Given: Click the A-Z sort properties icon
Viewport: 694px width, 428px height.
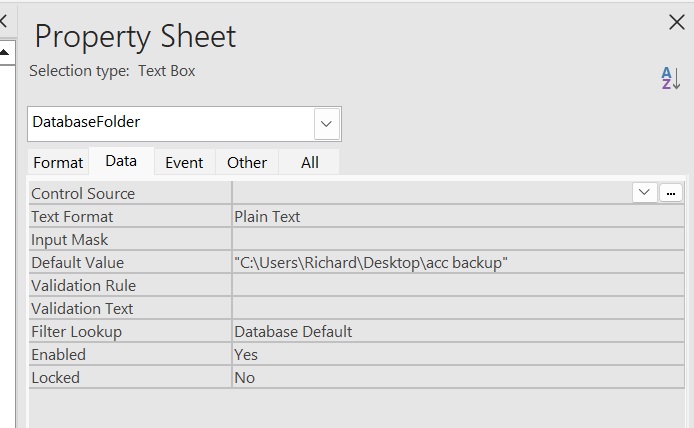Looking at the screenshot, I should point(670,78).
